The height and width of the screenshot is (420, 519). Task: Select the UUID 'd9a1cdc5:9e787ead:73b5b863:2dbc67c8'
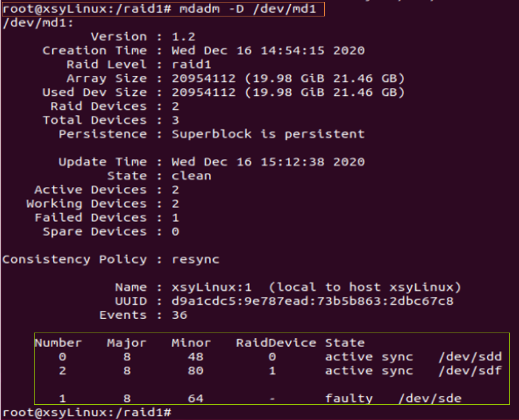click(x=313, y=301)
